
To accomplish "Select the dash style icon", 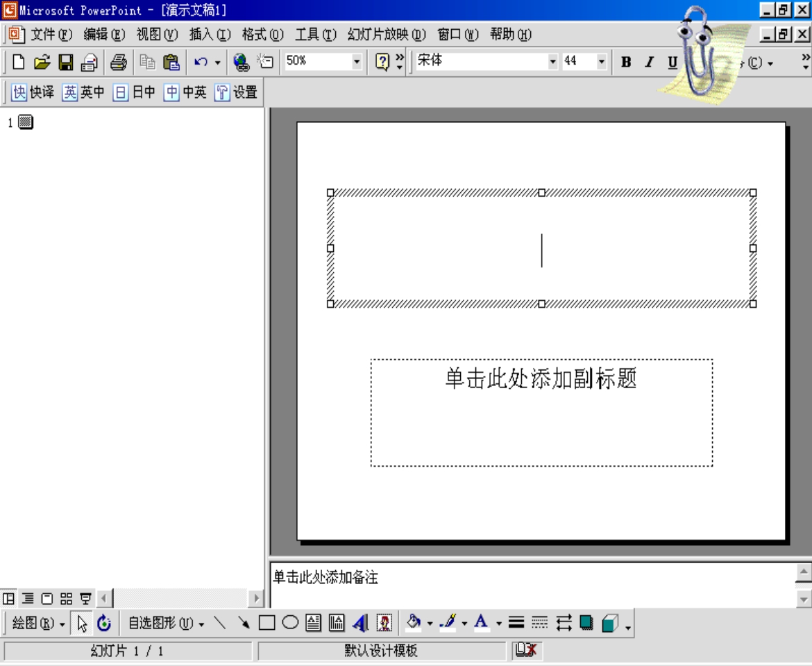I will [540, 622].
